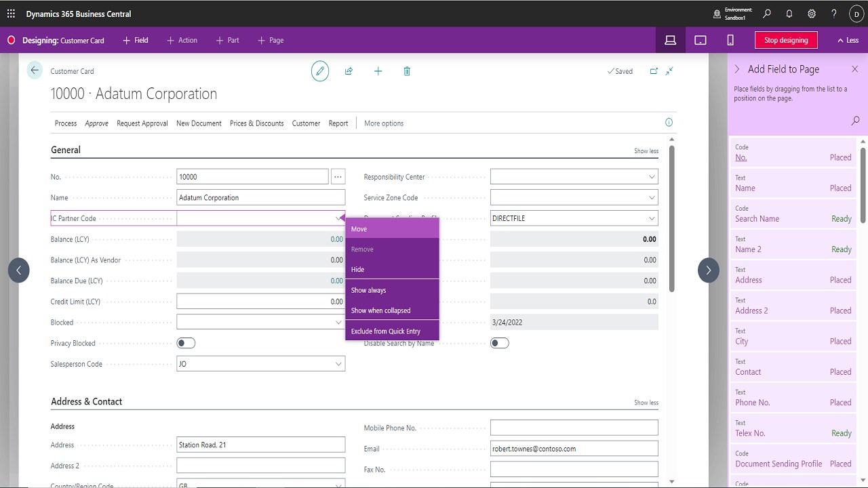Go to next record arrow
This screenshot has height=488, width=868.
click(709, 270)
